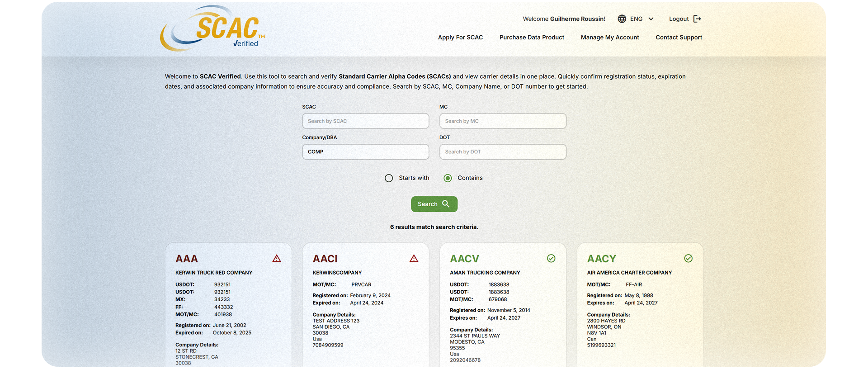This screenshot has height=369, width=868.
Task: Click the ENG language label
Action: click(x=636, y=19)
